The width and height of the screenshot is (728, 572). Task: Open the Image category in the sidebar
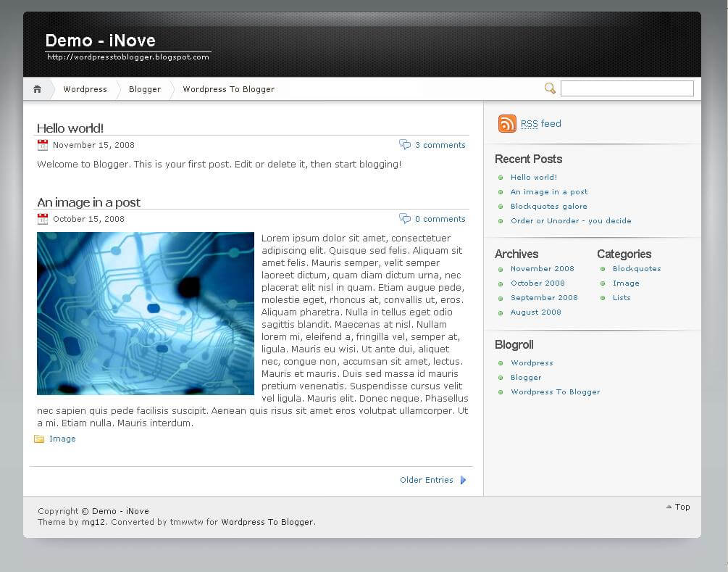pos(626,283)
